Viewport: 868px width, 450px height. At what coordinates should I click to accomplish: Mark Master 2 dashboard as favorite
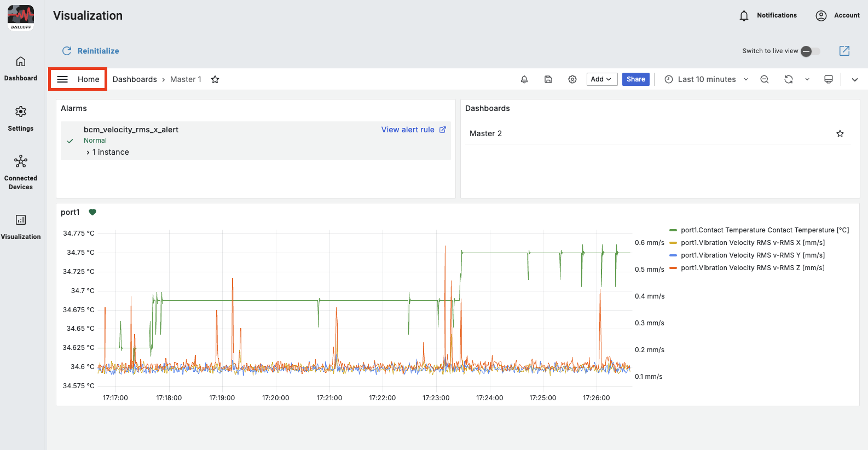840,133
